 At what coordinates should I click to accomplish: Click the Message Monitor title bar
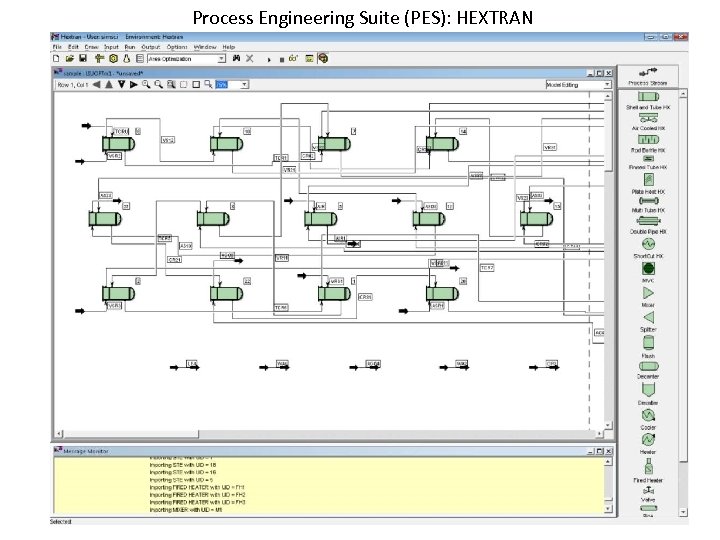(x=333, y=451)
